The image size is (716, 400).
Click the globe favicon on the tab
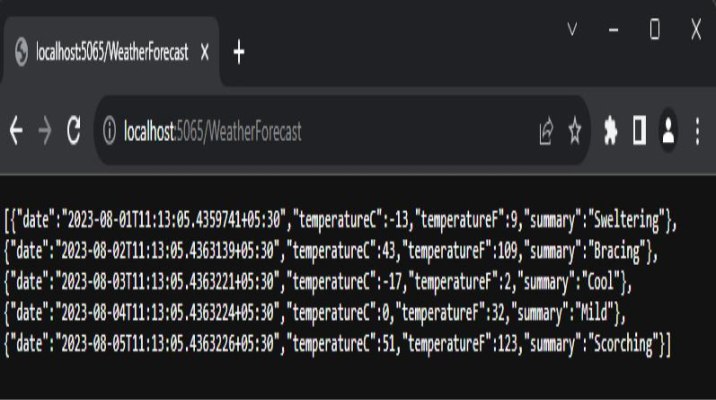tap(22, 53)
